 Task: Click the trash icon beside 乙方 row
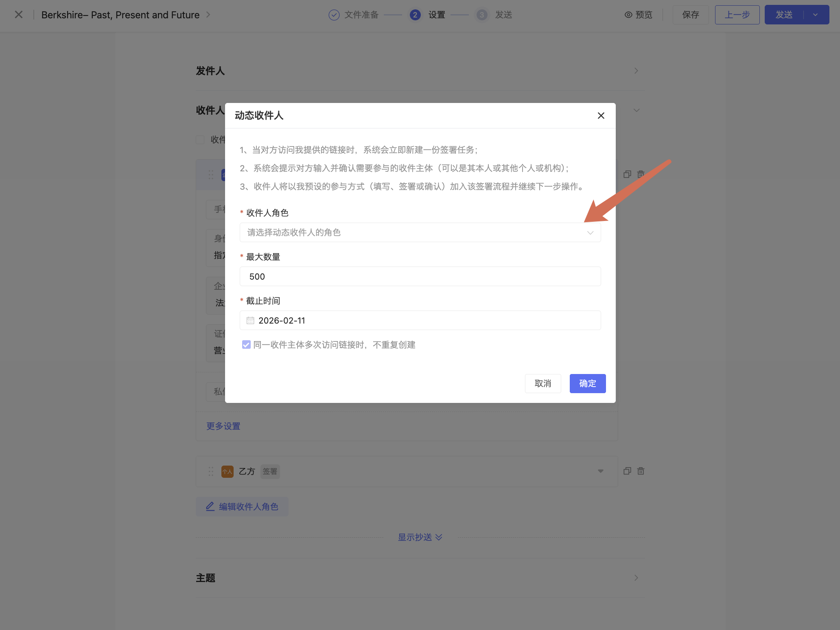(641, 471)
